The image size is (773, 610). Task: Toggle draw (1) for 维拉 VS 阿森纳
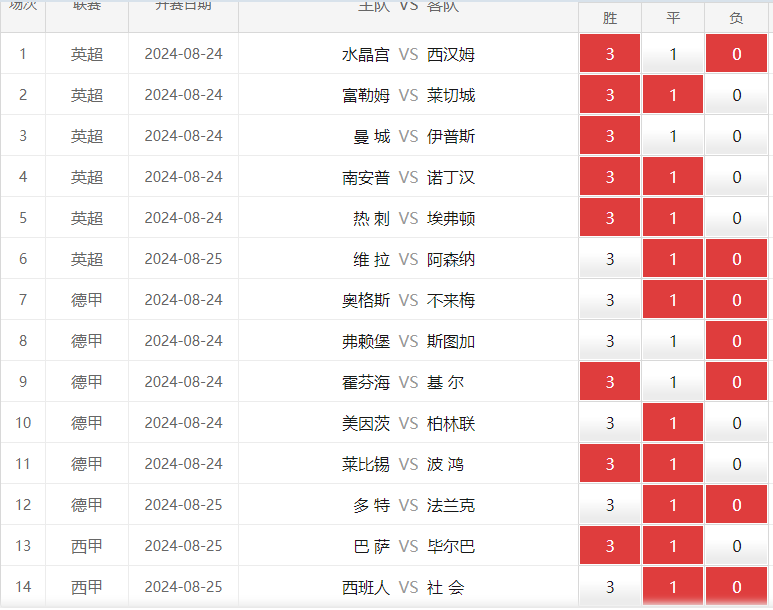[673, 258]
